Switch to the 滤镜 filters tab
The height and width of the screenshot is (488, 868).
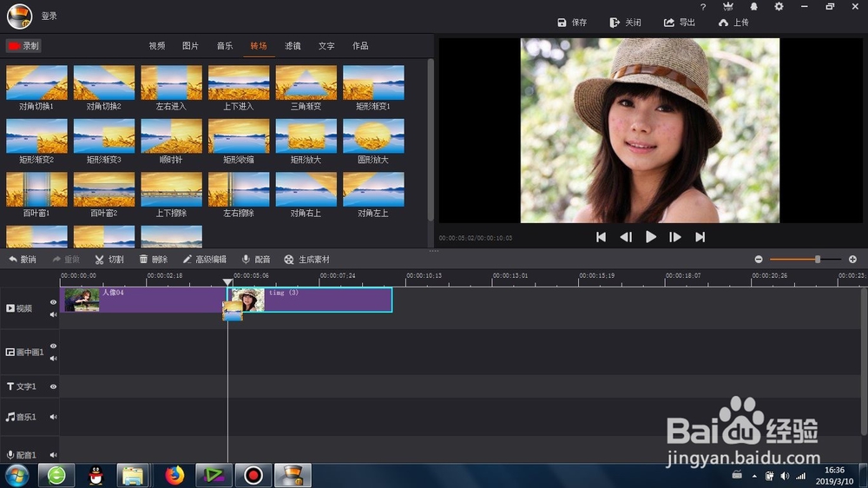coord(293,46)
